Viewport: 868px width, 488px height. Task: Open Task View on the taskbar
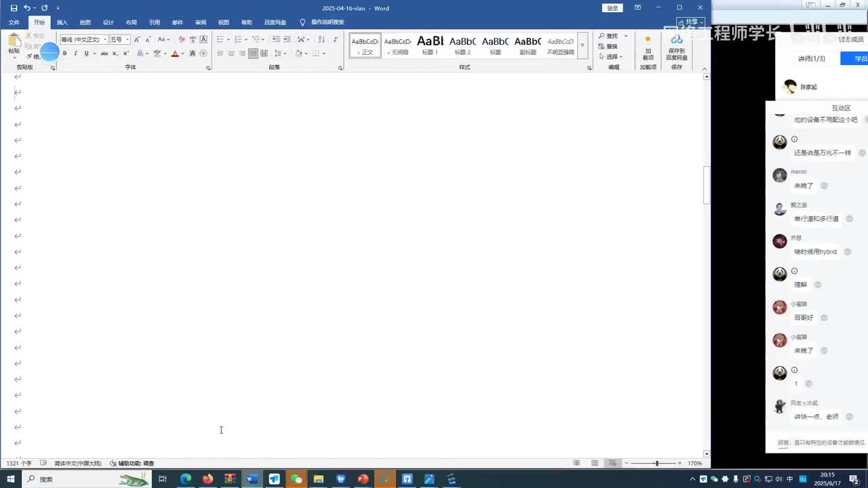coord(163,479)
